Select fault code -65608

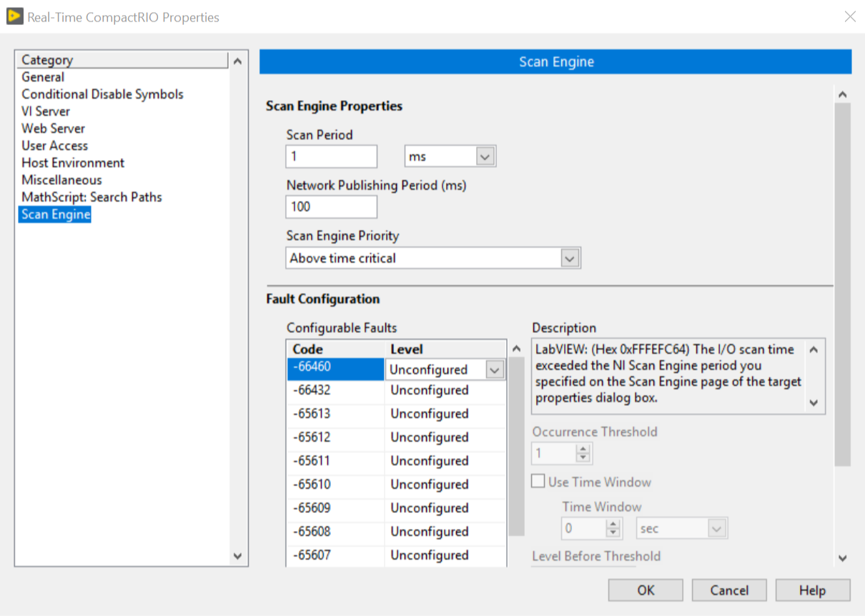[335, 532]
